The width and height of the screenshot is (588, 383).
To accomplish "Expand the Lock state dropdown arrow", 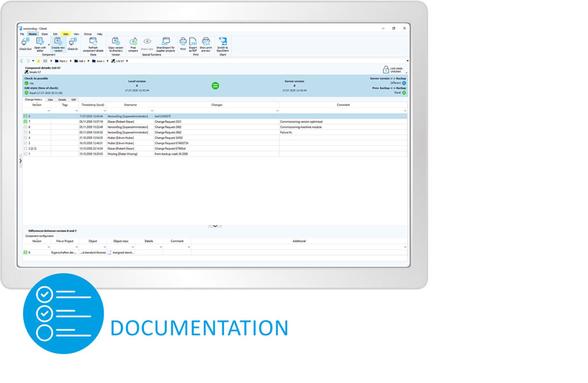I will click(x=406, y=73).
